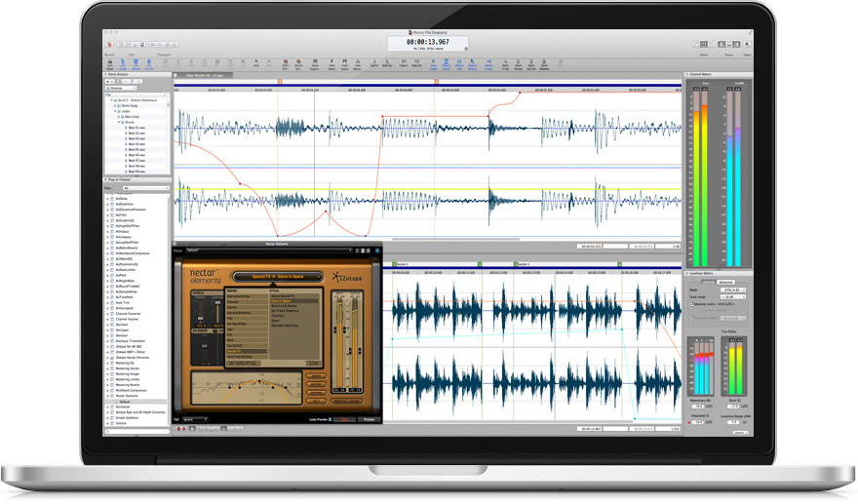Click the back arrow in the Media Browser
This screenshot has width=858, height=504.
point(108,82)
